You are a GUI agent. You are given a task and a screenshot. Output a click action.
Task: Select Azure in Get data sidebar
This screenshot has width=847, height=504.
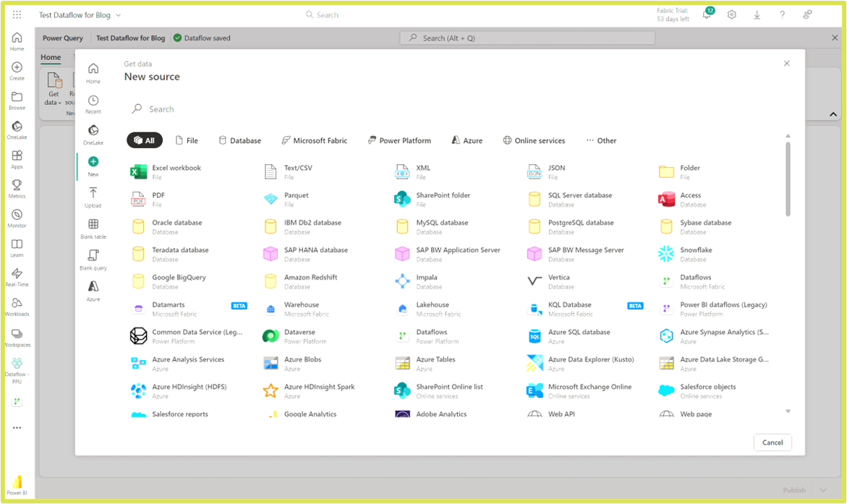pyautogui.click(x=93, y=291)
